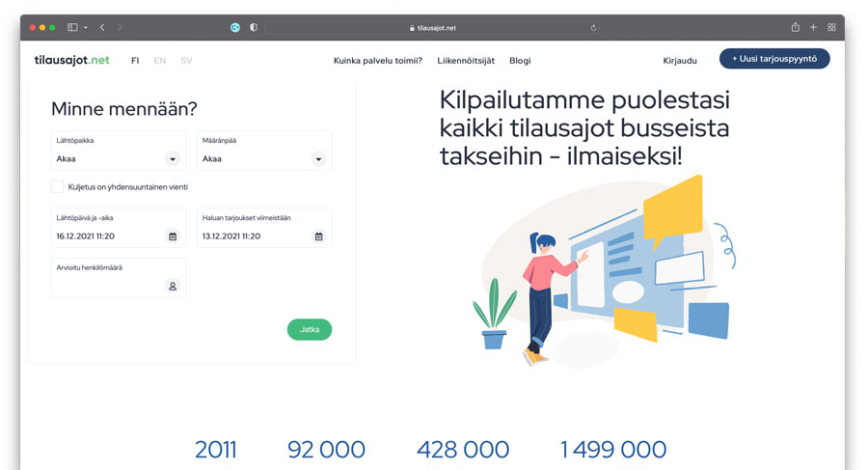Open calendar icon in Haluan tarjoukset viimeistään
This screenshot has width=868, height=470.
click(x=318, y=236)
